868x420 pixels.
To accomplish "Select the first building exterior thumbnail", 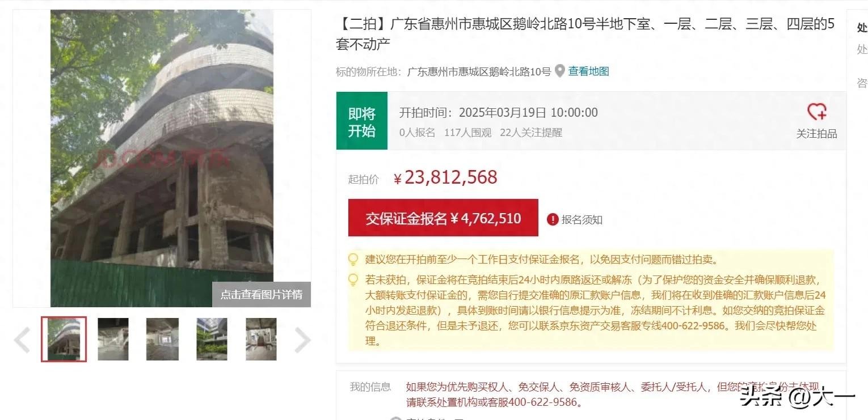I will (64, 339).
